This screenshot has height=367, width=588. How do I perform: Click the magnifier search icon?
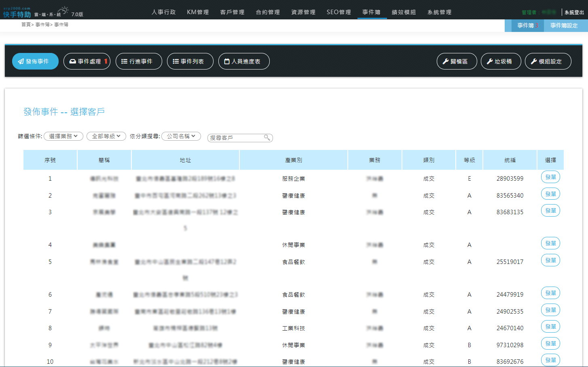pos(267,137)
